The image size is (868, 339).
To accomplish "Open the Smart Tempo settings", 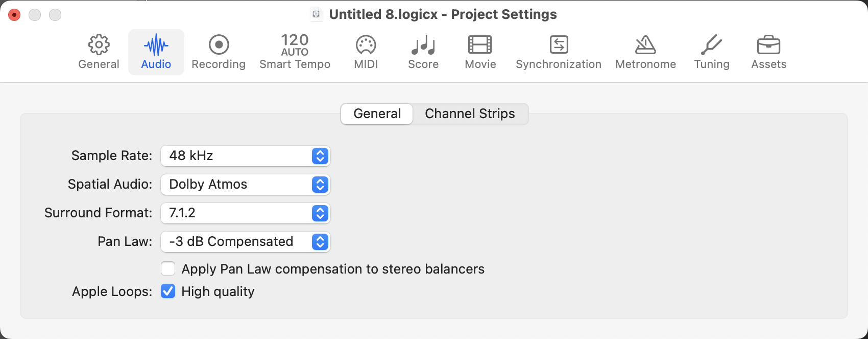I will (x=295, y=51).
